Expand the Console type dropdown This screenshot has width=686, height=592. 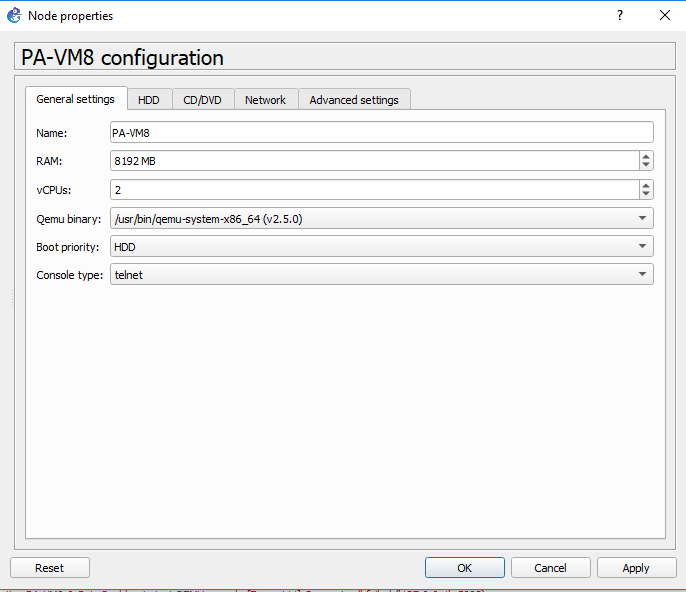coord(382,274)
